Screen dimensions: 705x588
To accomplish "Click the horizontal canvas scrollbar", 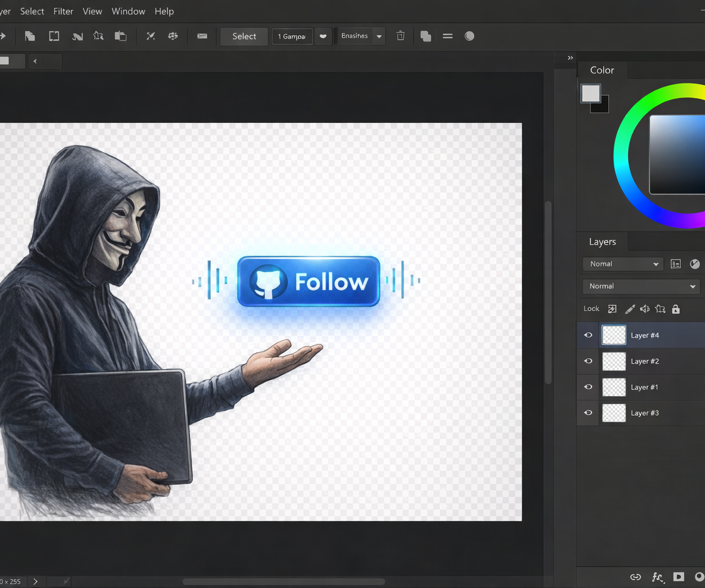I will [284, 582].
